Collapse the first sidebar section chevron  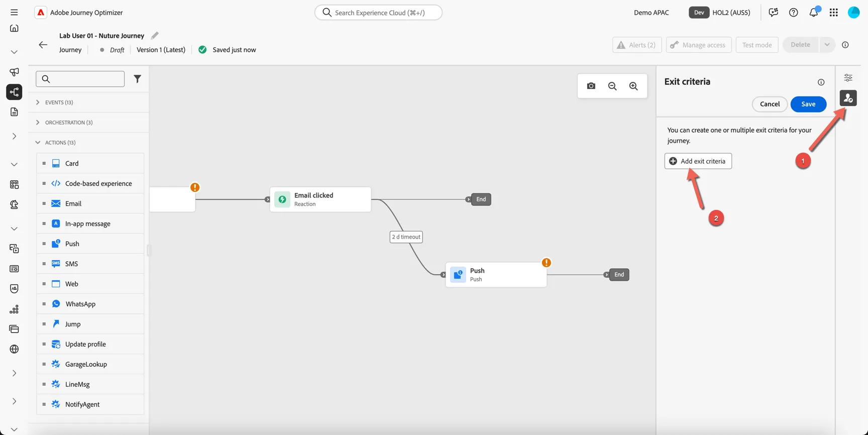(x=14, y=52)
